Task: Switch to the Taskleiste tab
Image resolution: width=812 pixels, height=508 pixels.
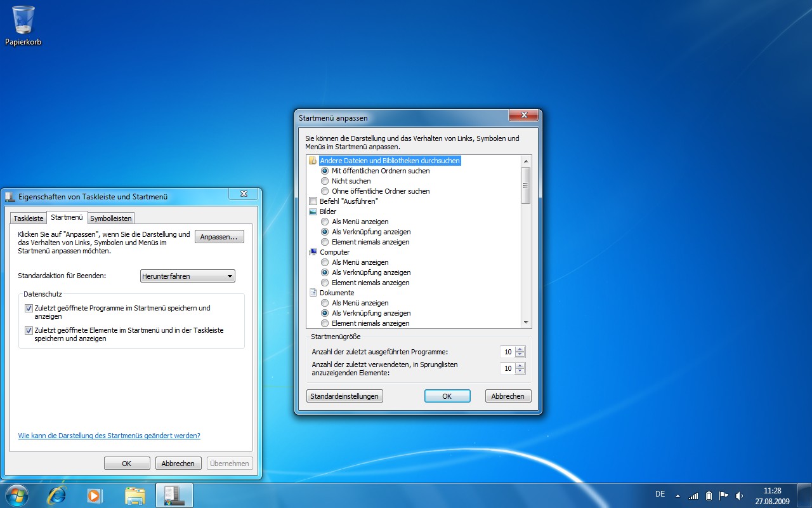Action: click(27, 218)
